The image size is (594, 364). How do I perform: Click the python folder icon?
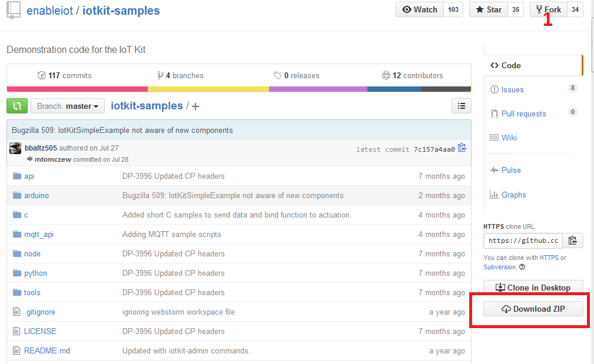click(17, 273)
